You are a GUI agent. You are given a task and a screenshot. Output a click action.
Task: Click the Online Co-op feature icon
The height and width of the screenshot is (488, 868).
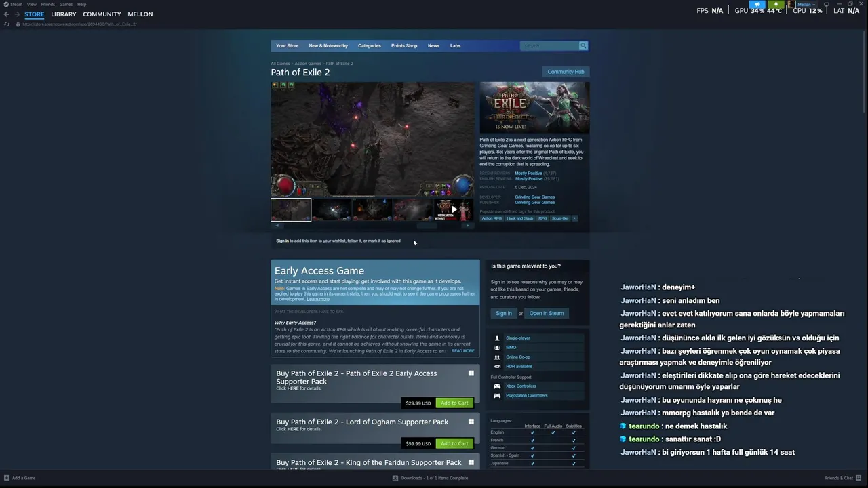[497, 357]
